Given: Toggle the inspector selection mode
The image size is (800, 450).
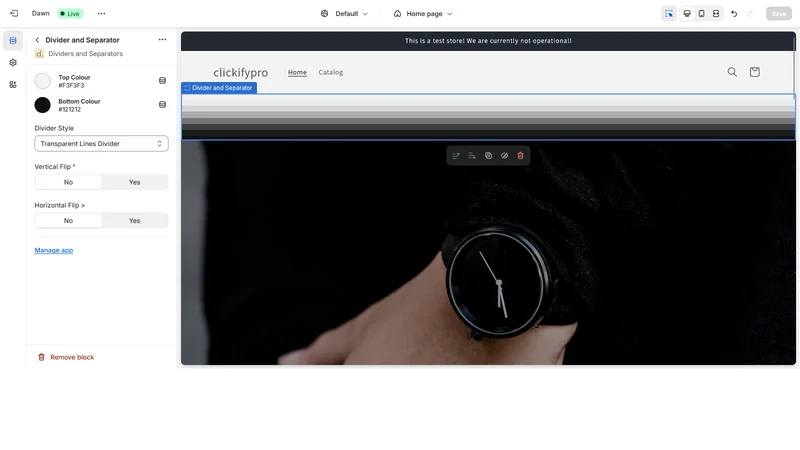Looking at the screenshot, I should [x=669, y=14].
